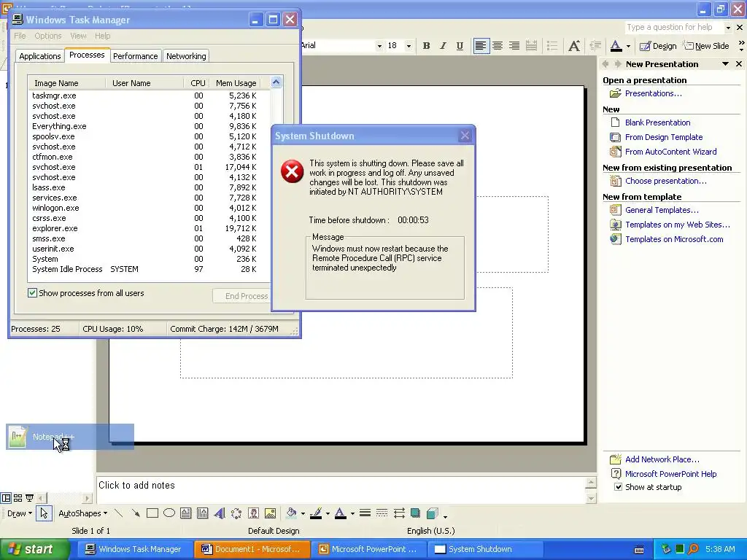Open Task Manager Options menu
The width and height of the screenshot is (747, 560).
point(47,36)
